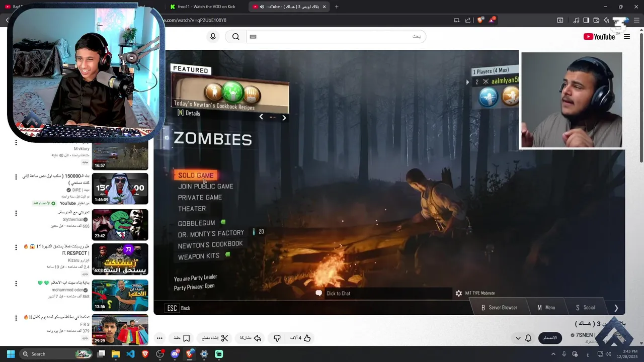Open the Windows Start menu
Viewport: 644px width, 362px height.
point(11,354)
